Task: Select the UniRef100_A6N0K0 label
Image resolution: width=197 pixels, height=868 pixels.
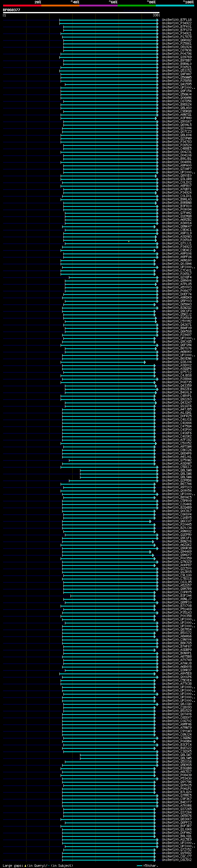Action: pos(176,352)
